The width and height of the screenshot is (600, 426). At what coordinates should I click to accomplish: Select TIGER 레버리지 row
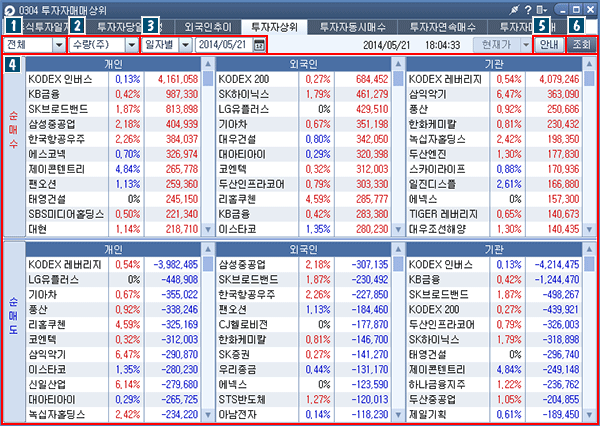tap(494, 214)
